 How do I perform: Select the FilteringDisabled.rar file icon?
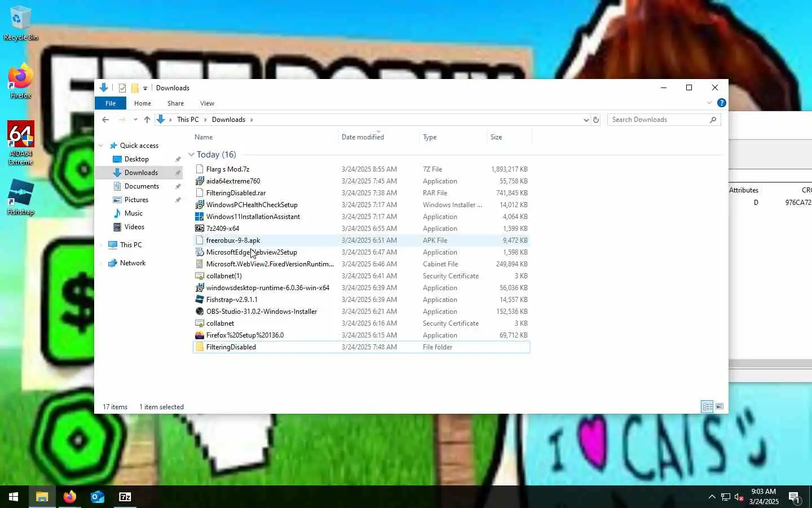pyautogui.click(x=199, y=193)
